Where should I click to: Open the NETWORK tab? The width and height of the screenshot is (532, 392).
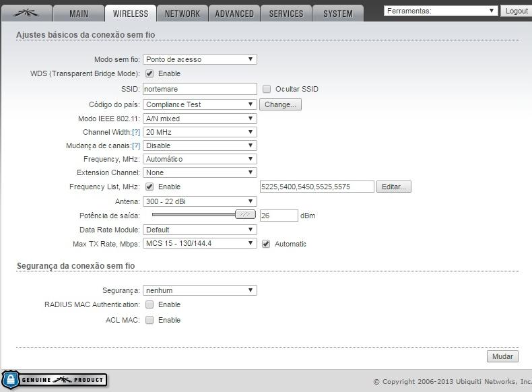pyautogui.click(x=182, y=13)
